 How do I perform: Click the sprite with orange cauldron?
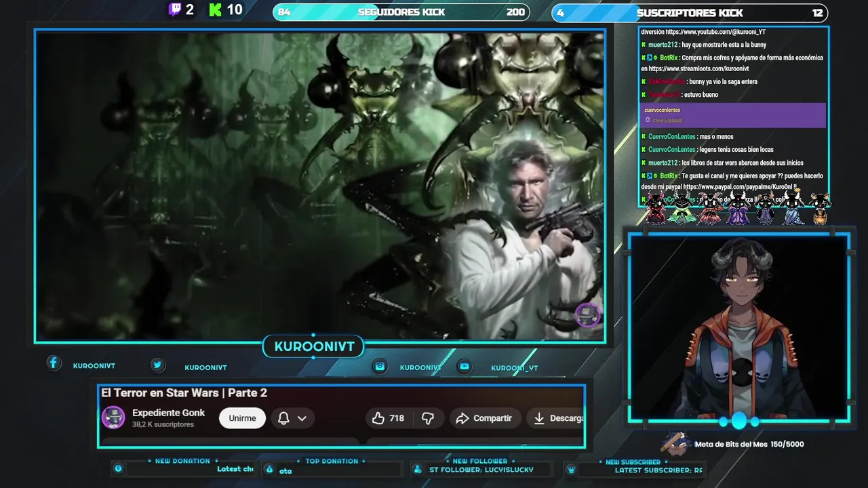[821, 208]
